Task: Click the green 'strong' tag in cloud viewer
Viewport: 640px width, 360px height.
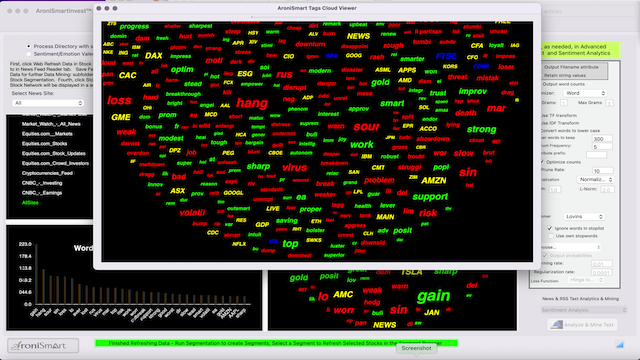Action: tap(481, 129)
